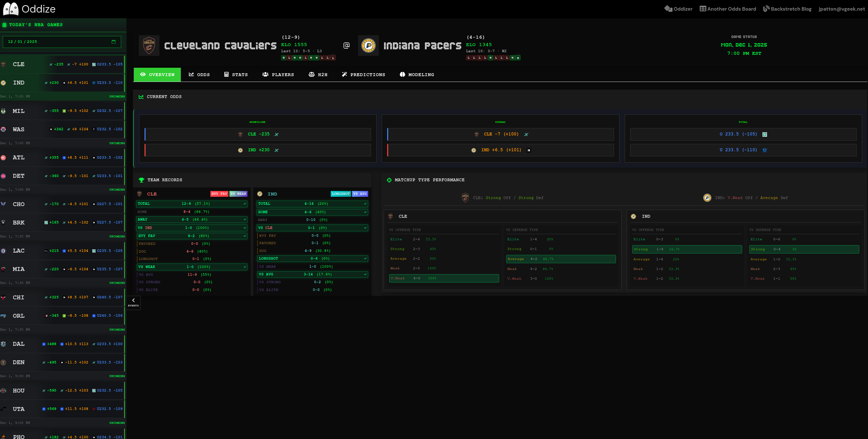The height and width of the screenshot is (439, 868).
Task: Open the Stats tab
Action: pyautogui.click(x=236, y=75)
